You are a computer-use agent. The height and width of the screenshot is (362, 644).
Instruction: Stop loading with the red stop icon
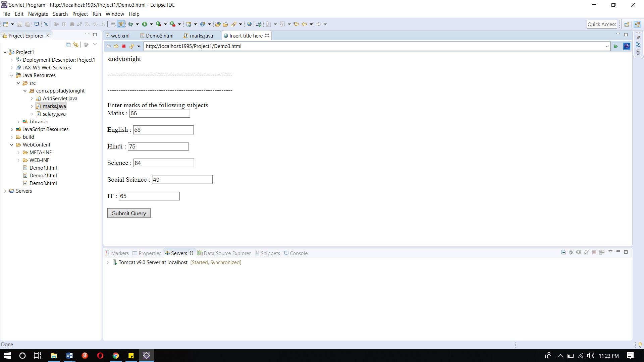[x=123, y=46]
